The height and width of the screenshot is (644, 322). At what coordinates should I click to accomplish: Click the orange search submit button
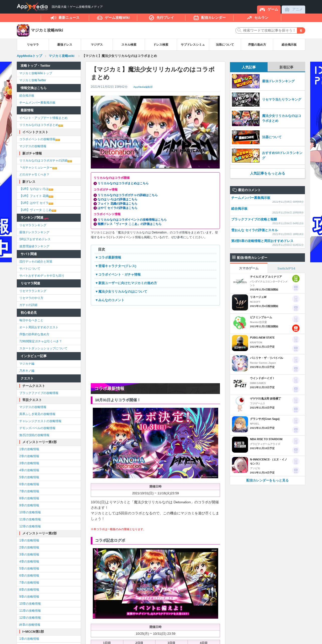[x=301, y=30]
